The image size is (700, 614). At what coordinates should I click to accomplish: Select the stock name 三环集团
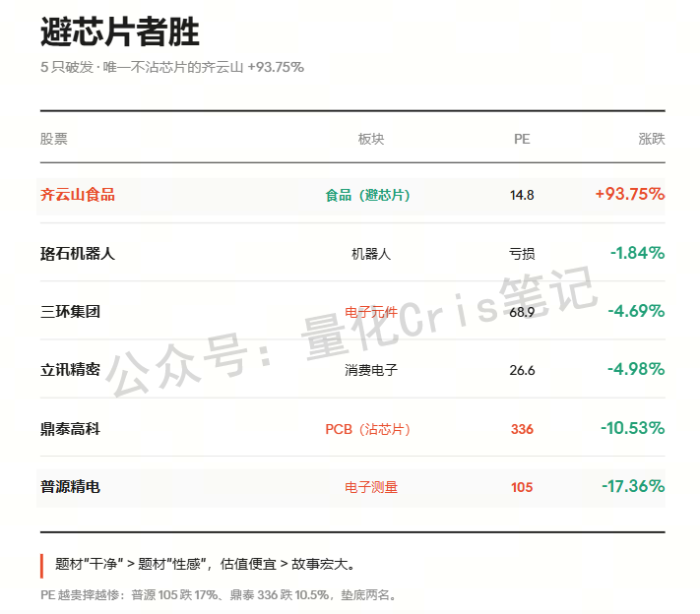point(70,312)
